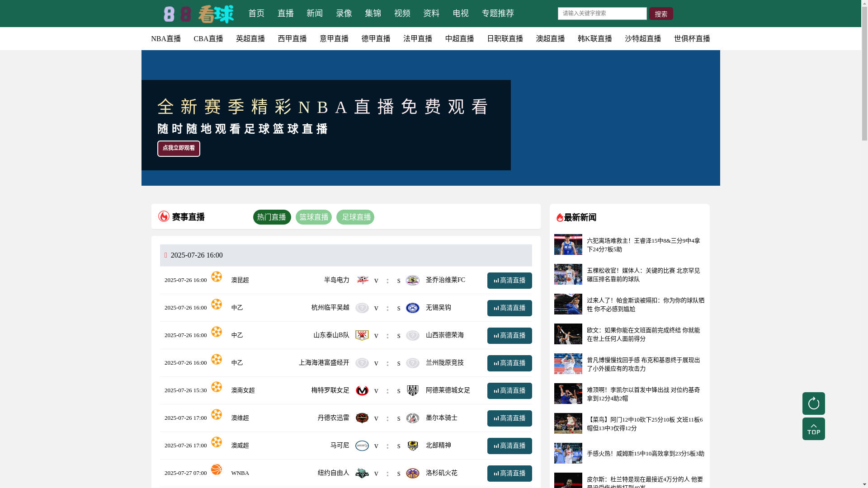Click 马可尼 team logo

(362, 446)
